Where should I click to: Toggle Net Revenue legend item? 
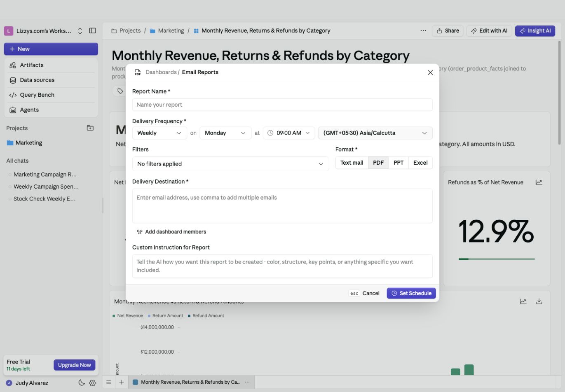coord(128,316)
